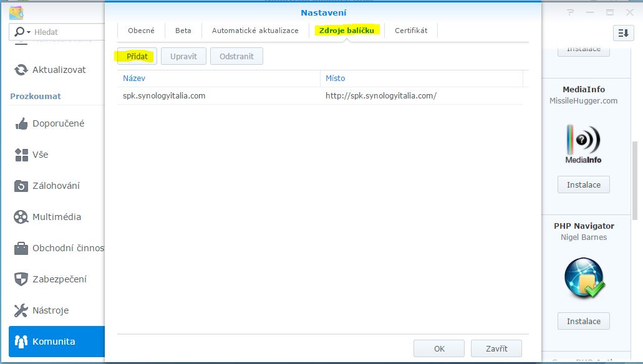Select Multimédia category label
This screenshot has width=643, height=364.
pos(57,217)
